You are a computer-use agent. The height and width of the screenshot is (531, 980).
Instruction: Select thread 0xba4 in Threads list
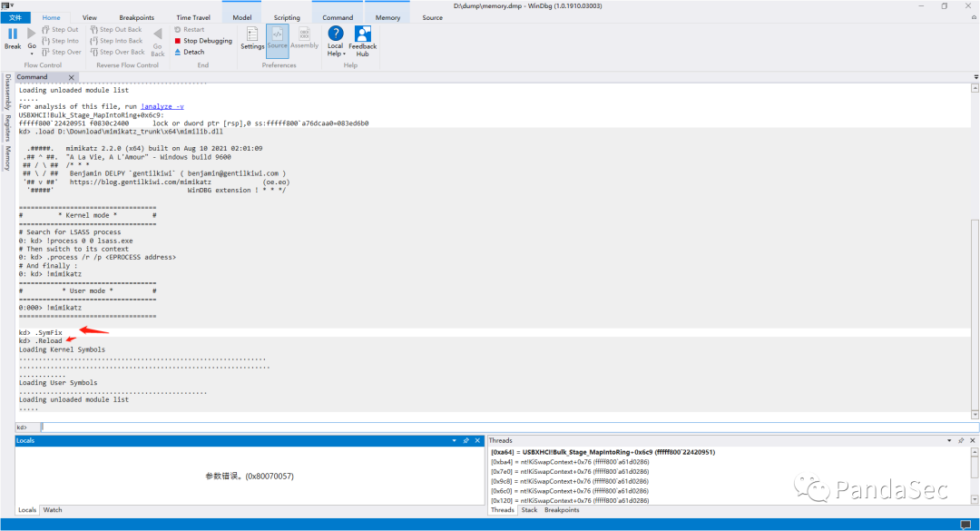click(x=569, y=462)
